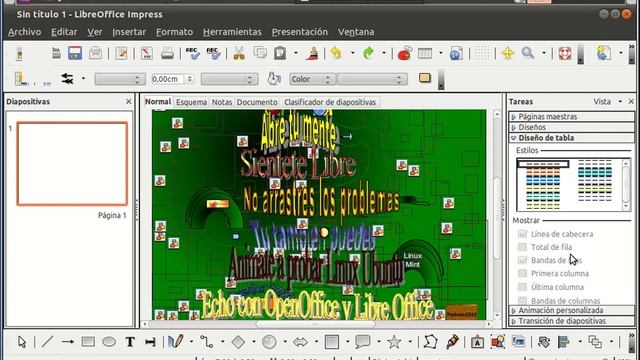The image size is (640, 360).
Task: Click the Edit file icon
Action: click(x=121, y=53)
